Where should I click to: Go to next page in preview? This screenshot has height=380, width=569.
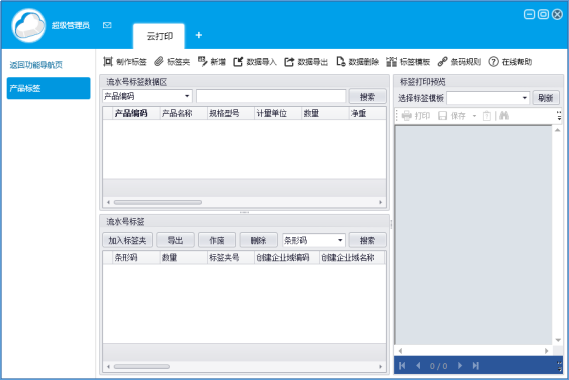(460, 365)
